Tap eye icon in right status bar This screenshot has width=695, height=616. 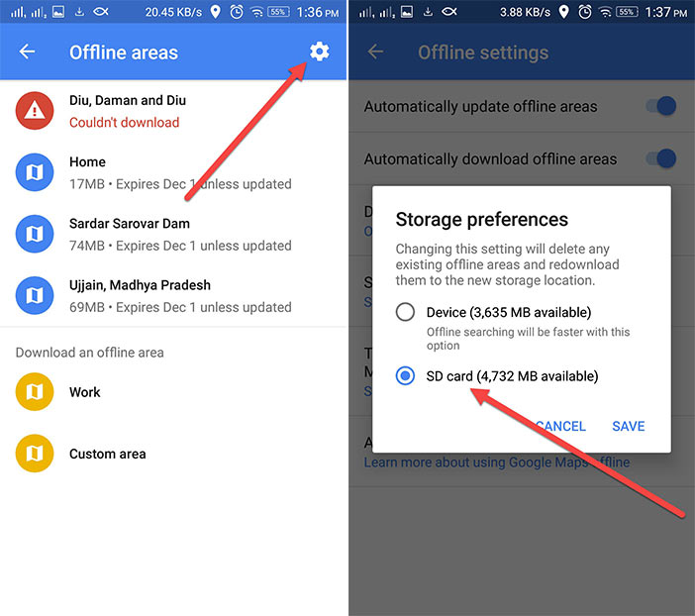(x=449, y=12)
